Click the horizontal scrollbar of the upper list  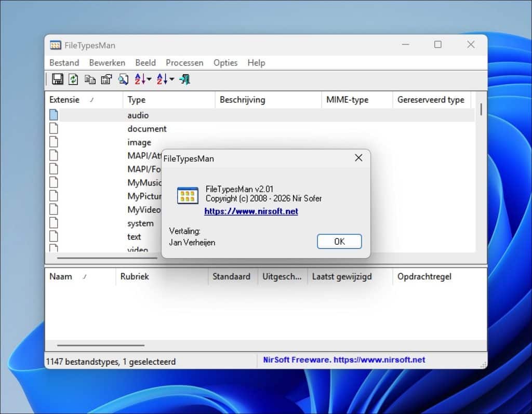pyautogui.click(x=107, y=258)
